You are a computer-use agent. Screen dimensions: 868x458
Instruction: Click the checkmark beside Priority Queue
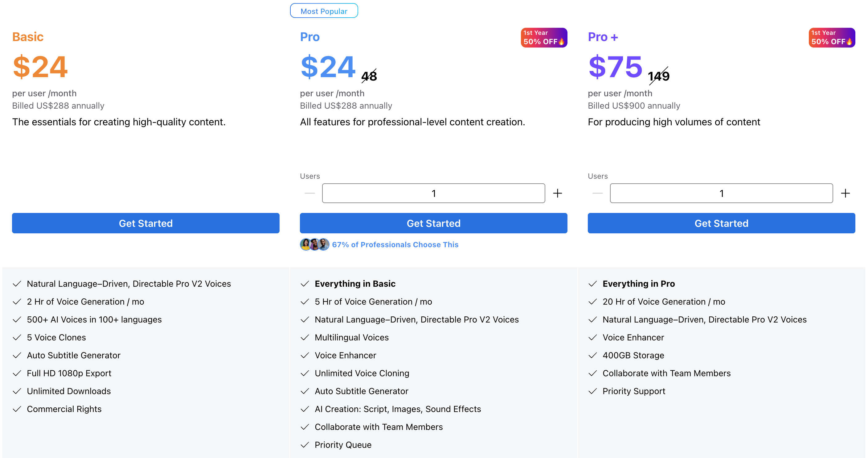click(x=305, y=445)
